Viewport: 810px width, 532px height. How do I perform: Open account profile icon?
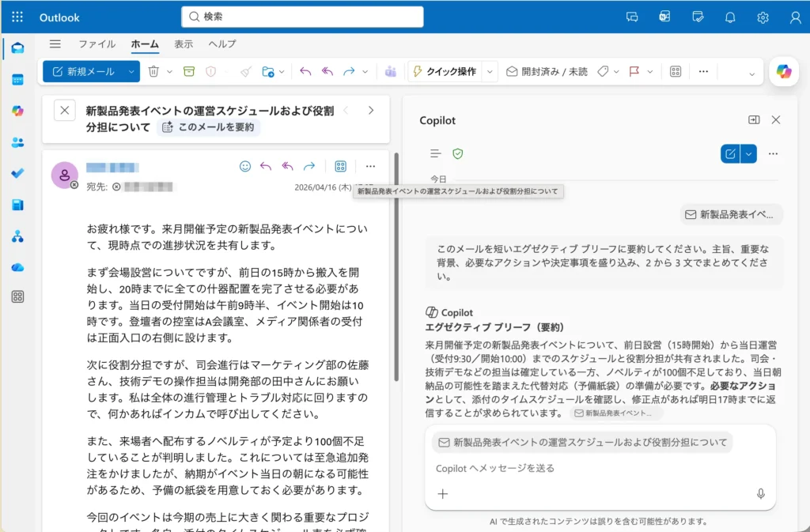click(x=795, y=17)
